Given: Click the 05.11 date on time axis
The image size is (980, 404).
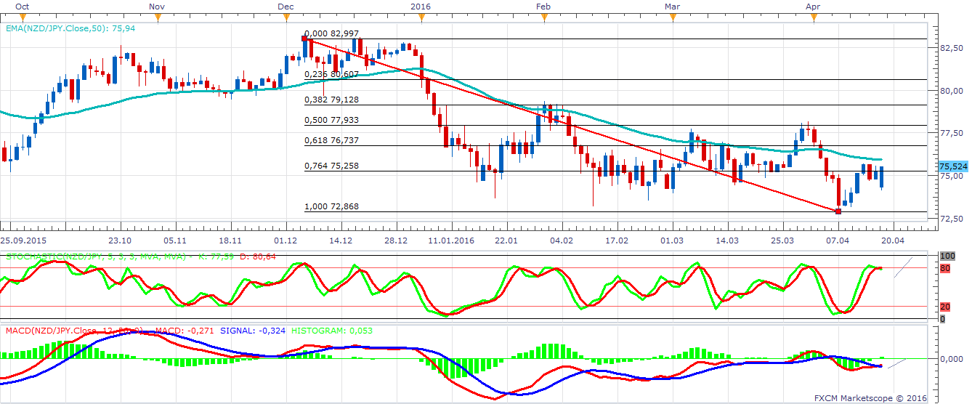Looking at the screenshot, I should (174, 240).
